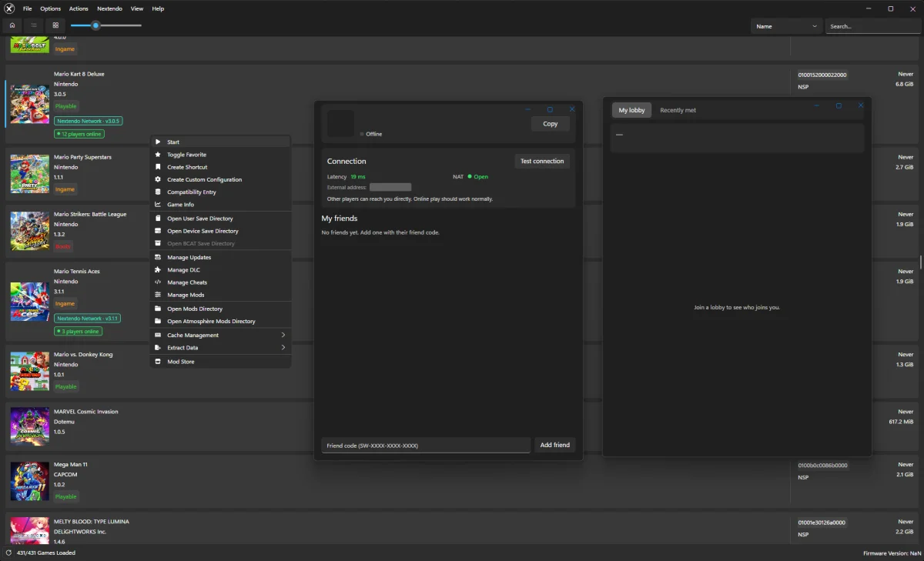This screenshot has width=924, height=561.
Task: Click the loading status icon in status bar
Action: [9, 553]
